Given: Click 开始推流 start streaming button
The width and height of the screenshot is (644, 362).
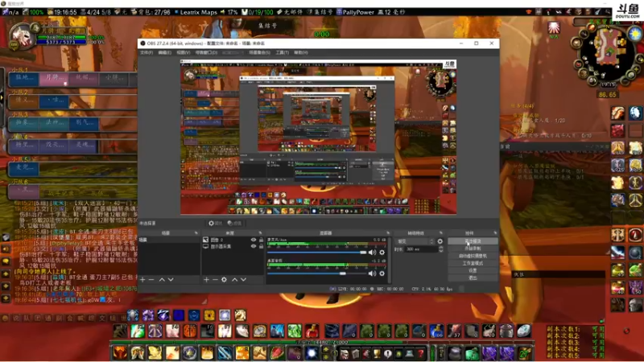Looking at the screenshot, I should click(473, 241).
